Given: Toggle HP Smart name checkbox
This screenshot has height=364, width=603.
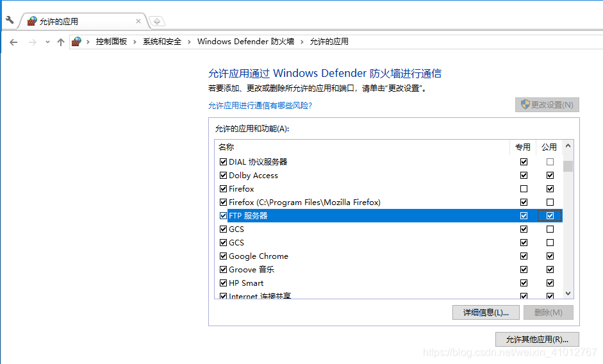Looking at the screenshot, I should pyautogui.click(x=223, y=283).
